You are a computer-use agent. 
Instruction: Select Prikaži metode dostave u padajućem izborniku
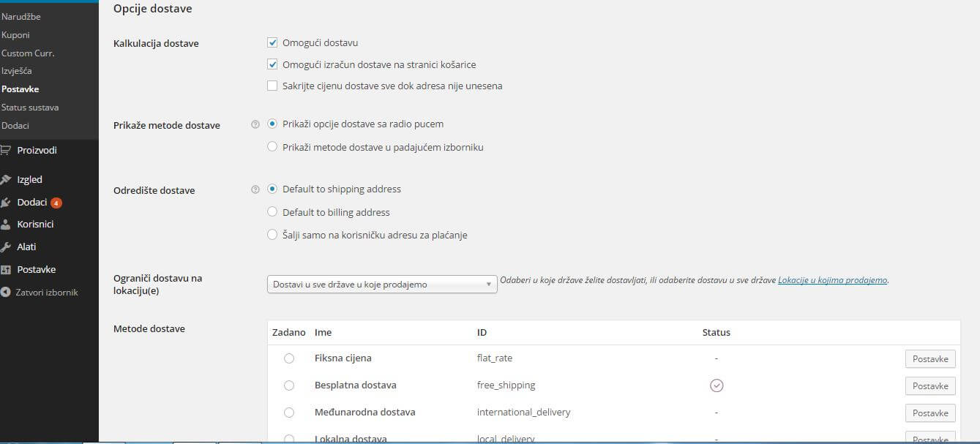pyautogui.click(x=272, y=147)
